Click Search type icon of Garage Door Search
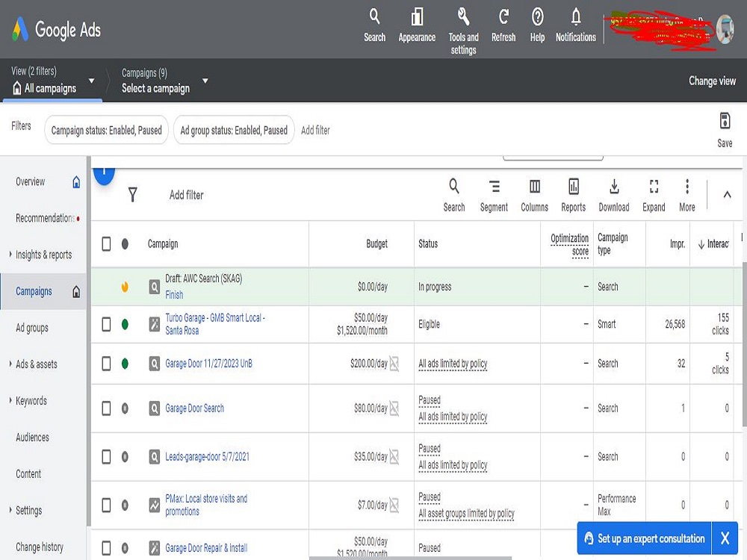This screenshot has width=747, height=560. coord(155,408)
